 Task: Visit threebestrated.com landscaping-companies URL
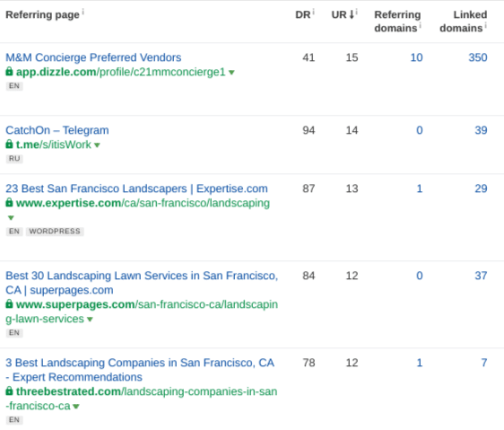[142, 399]
